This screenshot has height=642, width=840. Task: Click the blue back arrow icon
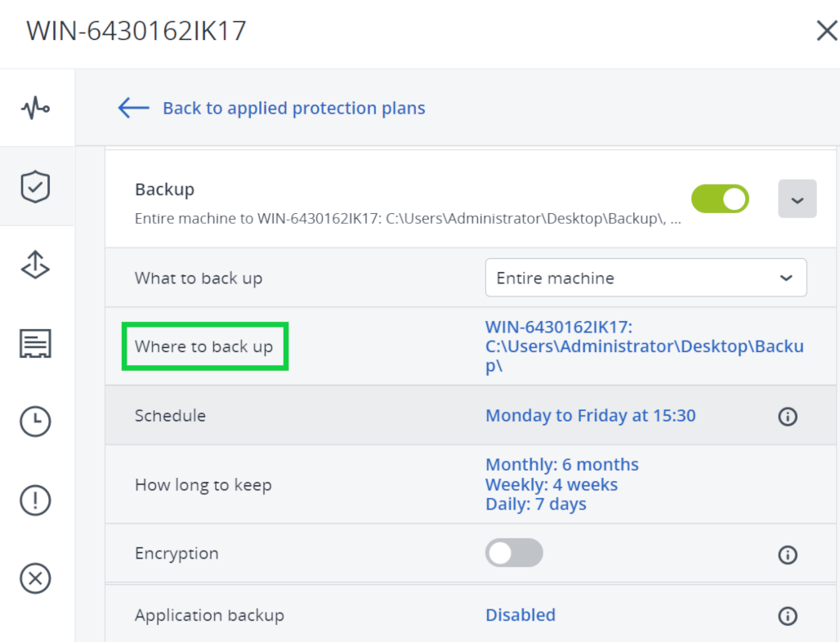pos(132,107)
